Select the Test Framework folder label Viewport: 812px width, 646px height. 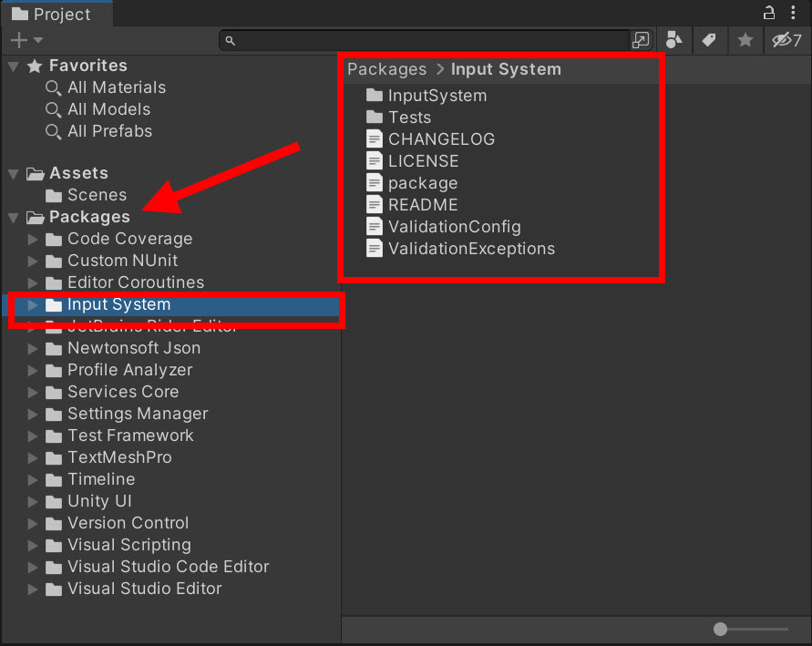(130, 436)
